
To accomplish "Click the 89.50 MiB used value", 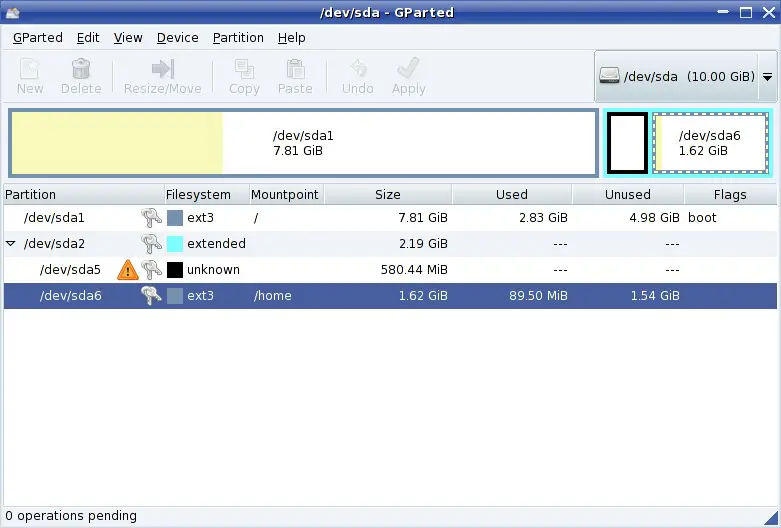I will pyautogui.click(x=538, y=295).
